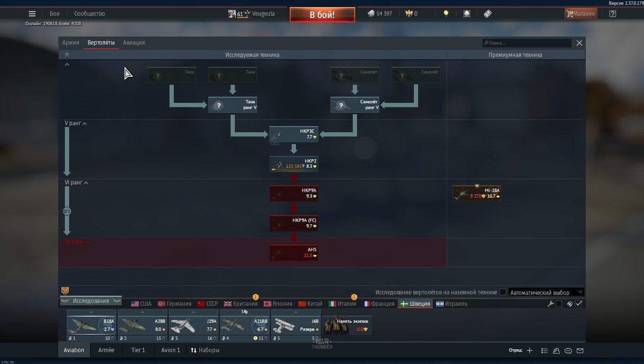Select the США nation tab
Viewport: 644px width, 364px height.
[x=141, y=304]
